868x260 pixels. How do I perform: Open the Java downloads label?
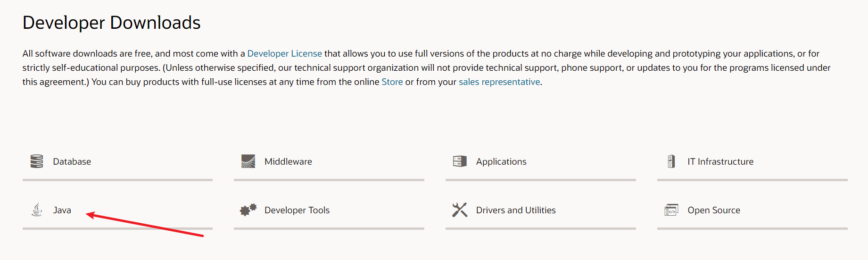(62, 210)
